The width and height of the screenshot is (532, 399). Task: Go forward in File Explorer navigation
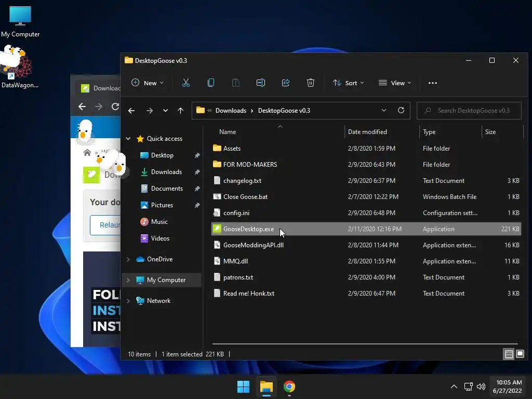[x=149, y=111]
